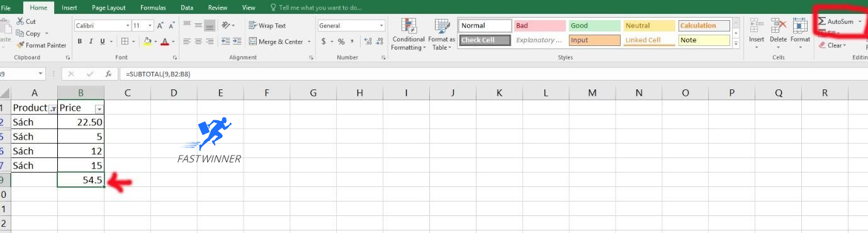
Task: Click the Cut scissors icon
Action: click(x=20, y=21)
